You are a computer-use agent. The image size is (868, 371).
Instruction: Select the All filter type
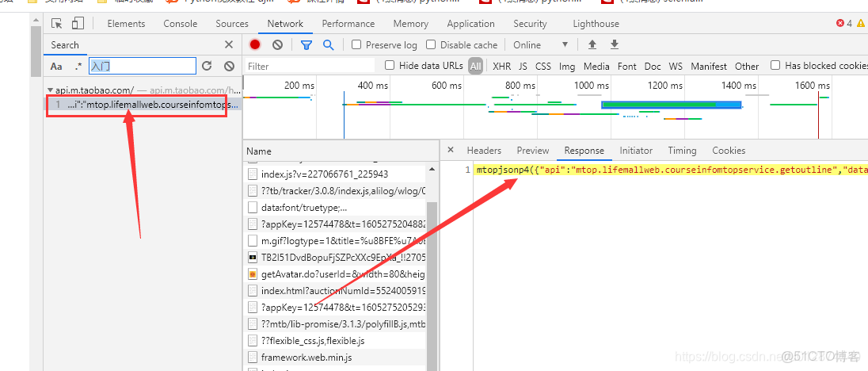[x=475, y=67]
